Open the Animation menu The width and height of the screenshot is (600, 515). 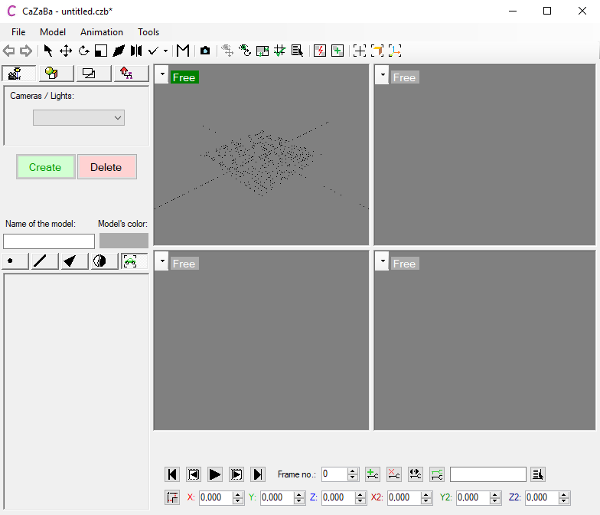tap(101, 32)
